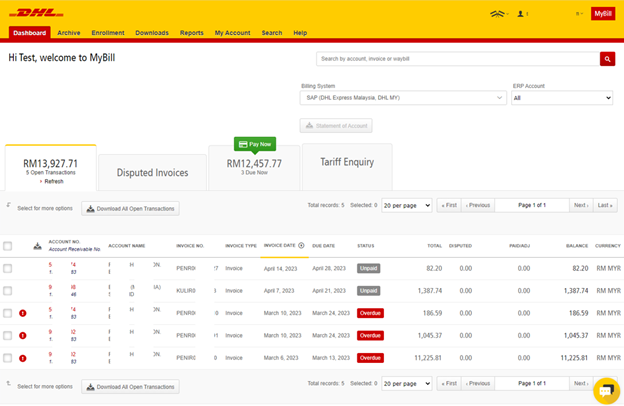Screen dimensions: 624x406
Task: Open the Archive menu
Action: coord(68,33)
